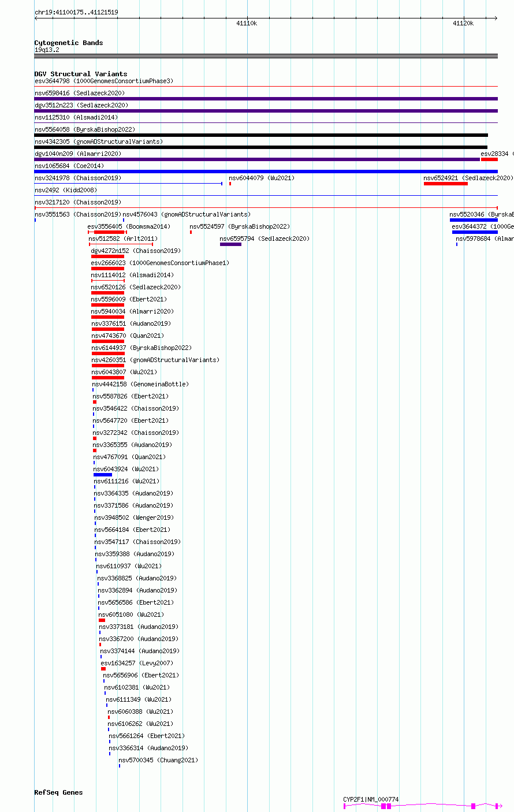Open variant nsv1125310 (Alsmadi2014)
514x812 pixels.
coord(76,117)
